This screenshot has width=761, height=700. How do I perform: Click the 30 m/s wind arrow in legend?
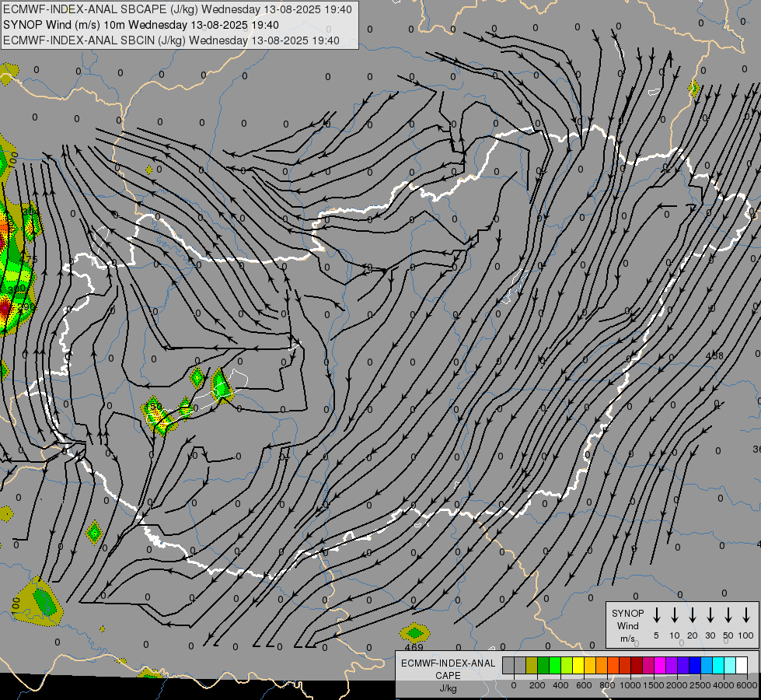710,615
